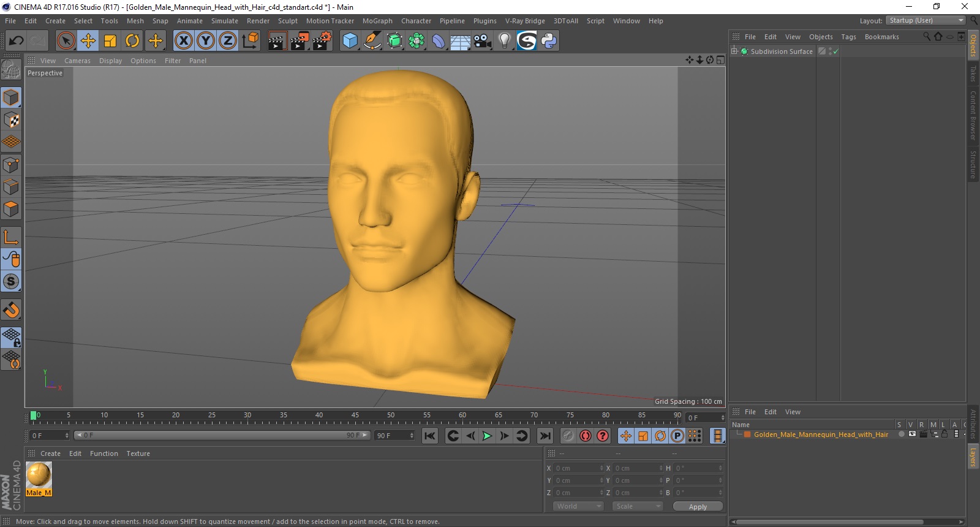Open the material manager Texture menu
Screen dimensions: 980x527
(138, 453)
